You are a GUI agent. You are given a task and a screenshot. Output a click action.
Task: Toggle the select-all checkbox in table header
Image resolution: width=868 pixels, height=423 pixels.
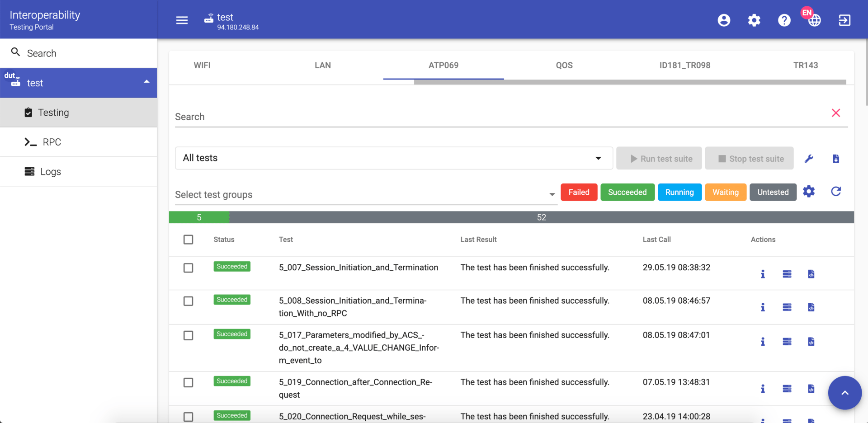tap(189, 240)
